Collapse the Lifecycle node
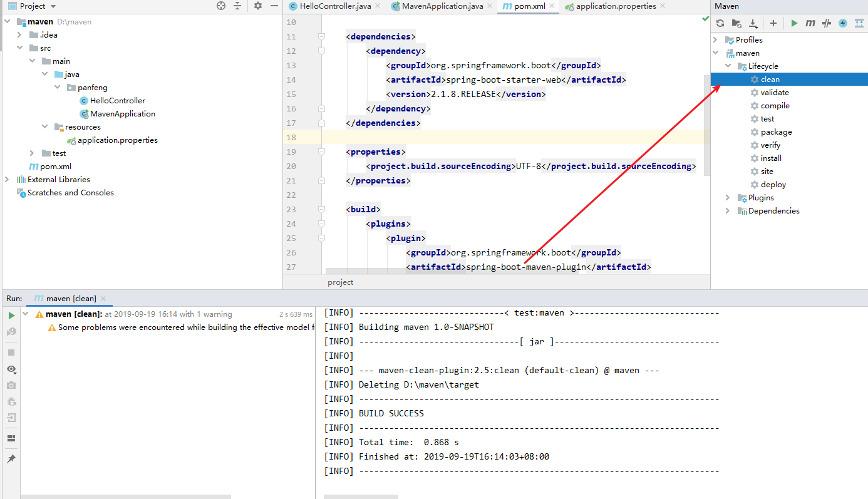This screenshot has height=499, width=868. click(728, 66)
